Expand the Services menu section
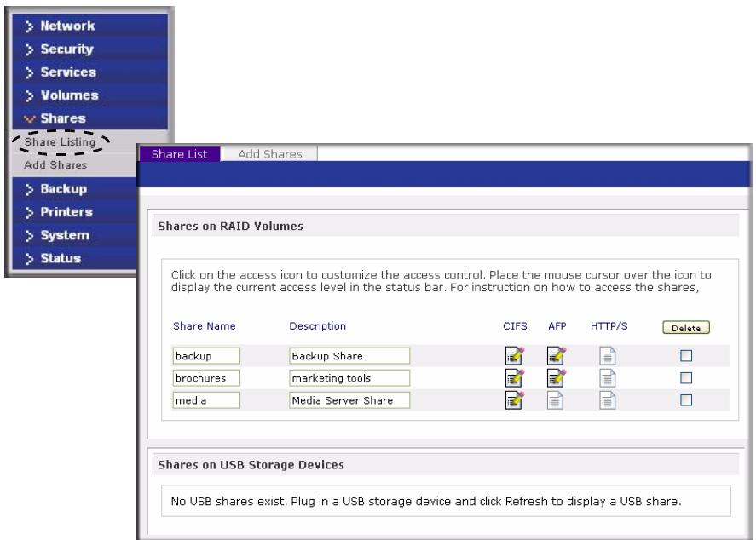Image resolution: width=756 pixels, height=540 pixels. [89, 72]
